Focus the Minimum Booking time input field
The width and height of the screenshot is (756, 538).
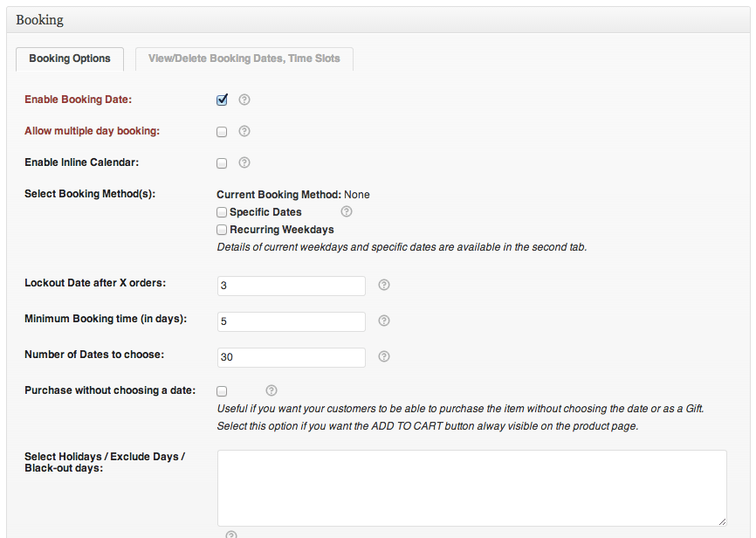coord(291,321)
